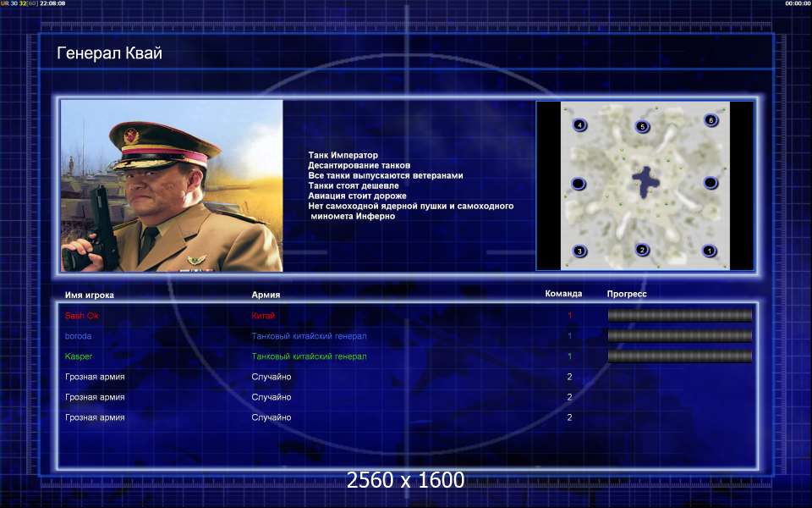Click the "Авиация стоит дороже" line

(357, 196)
